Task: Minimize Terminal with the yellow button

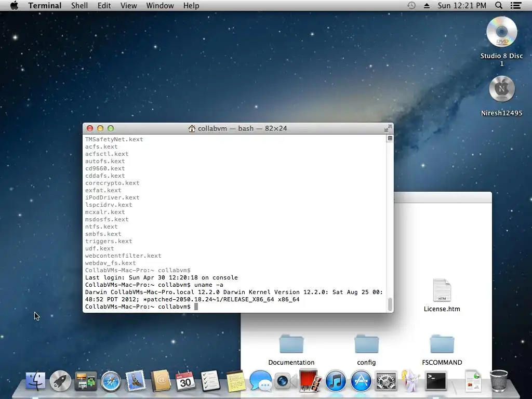Action: point(100,128)
